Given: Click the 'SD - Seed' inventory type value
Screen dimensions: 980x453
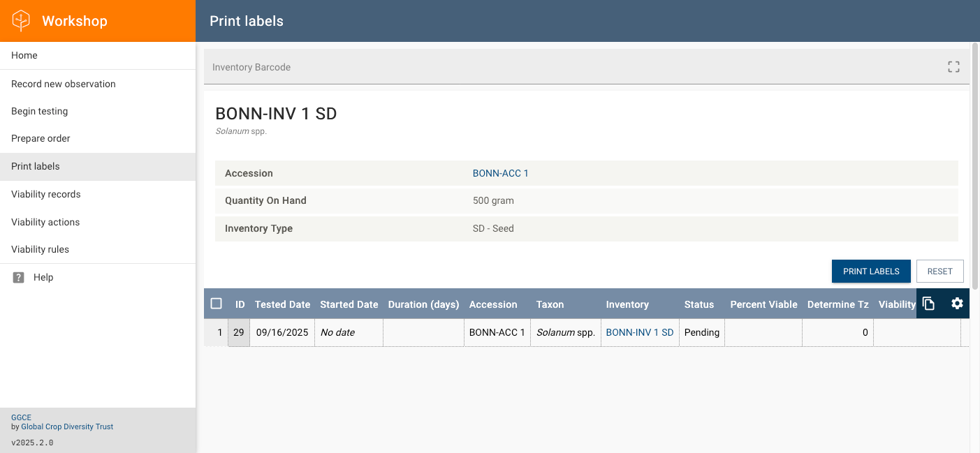Looking at the screenshot, I should point(493,228).
